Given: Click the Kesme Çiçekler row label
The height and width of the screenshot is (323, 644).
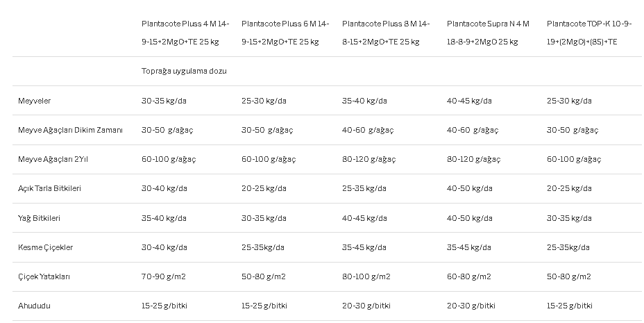Looking at the screenshot, I should coord(46,247).
